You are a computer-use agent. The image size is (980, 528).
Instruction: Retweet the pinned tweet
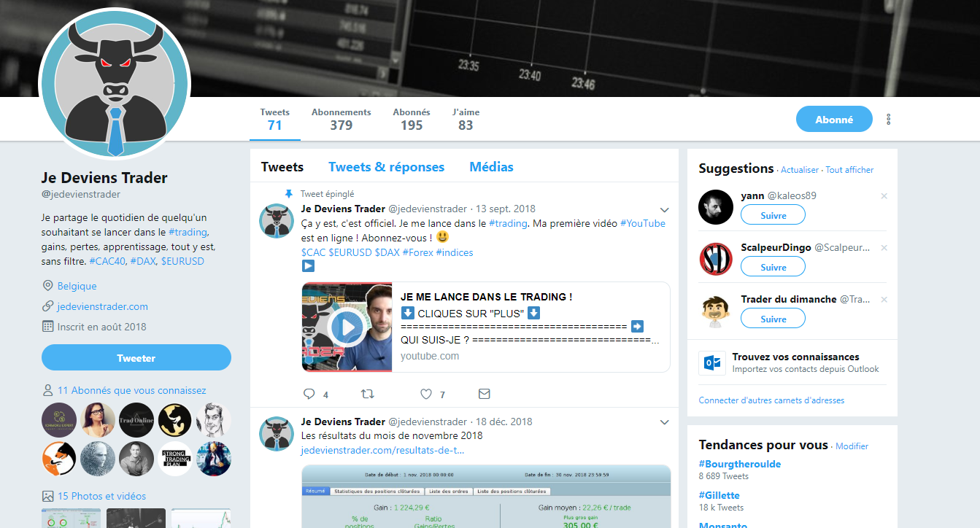(x=369, y=394)
